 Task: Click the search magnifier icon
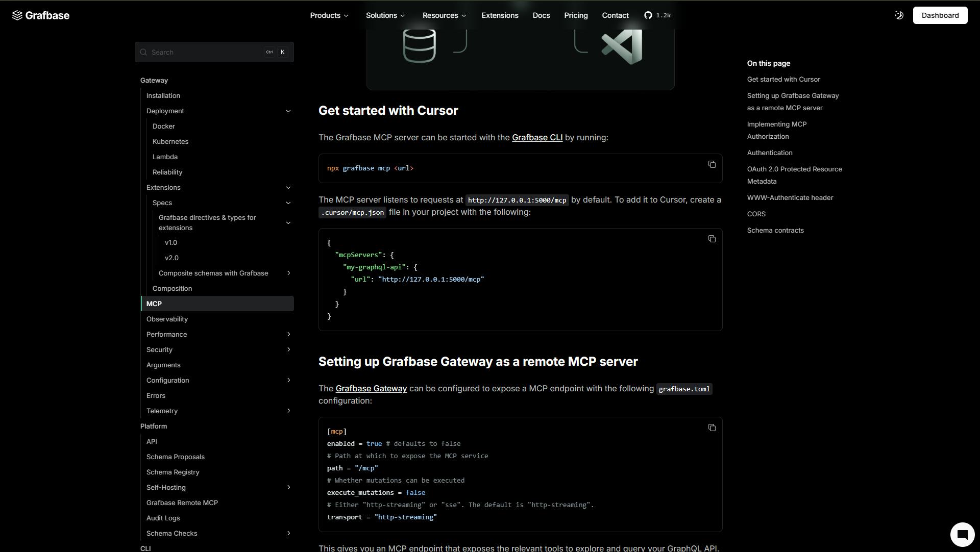pos(143,52)
